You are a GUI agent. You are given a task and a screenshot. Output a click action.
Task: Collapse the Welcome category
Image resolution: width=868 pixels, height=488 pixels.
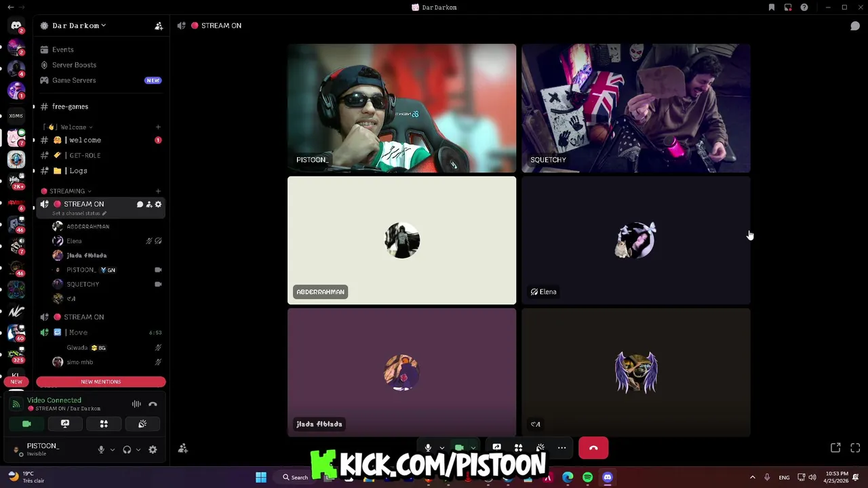pos(73,127)
